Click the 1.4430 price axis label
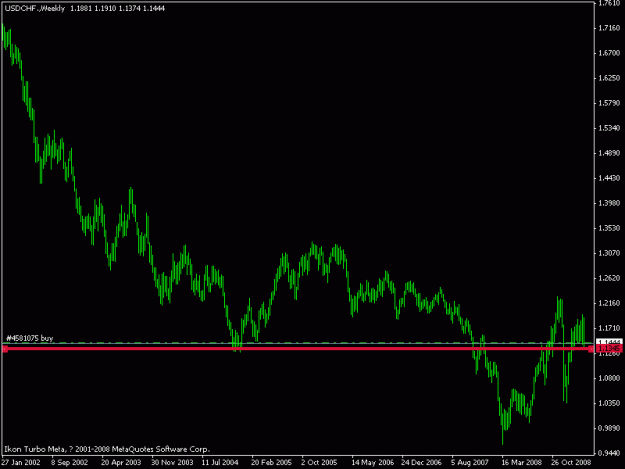This screenshot has width=625, height=469. click(x=609, y=178)
